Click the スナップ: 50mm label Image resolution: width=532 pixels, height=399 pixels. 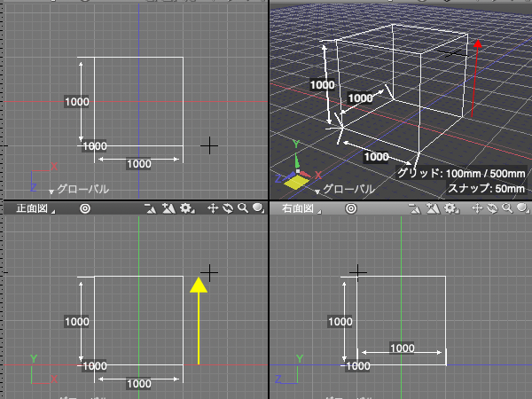pos(487,188)
